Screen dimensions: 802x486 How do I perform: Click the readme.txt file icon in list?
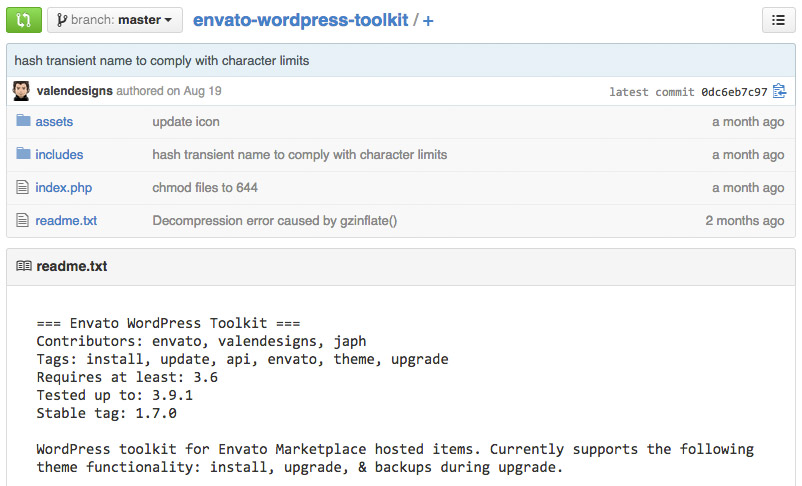(23, 220)
